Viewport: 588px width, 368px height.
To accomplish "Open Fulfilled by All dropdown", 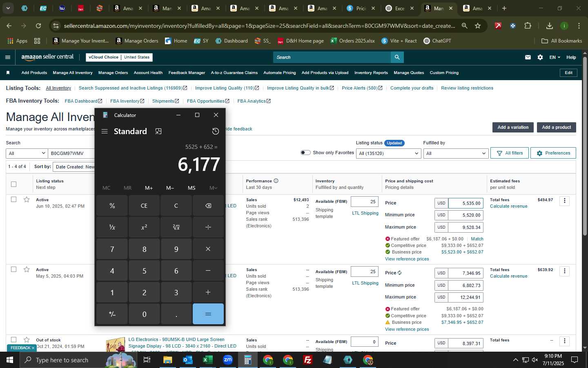I will pos(456,153).
